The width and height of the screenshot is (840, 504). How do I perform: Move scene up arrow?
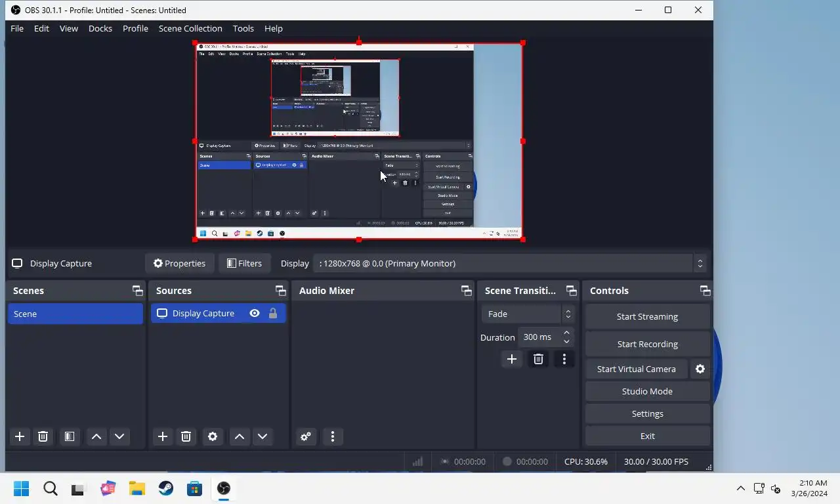tap(96, 436)
